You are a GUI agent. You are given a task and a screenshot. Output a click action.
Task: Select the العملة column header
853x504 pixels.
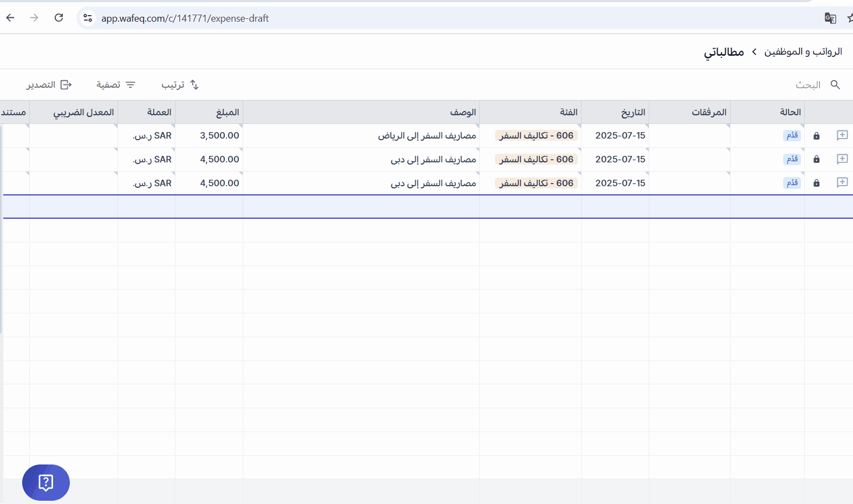pyautogui.click(x=147, y=112)
